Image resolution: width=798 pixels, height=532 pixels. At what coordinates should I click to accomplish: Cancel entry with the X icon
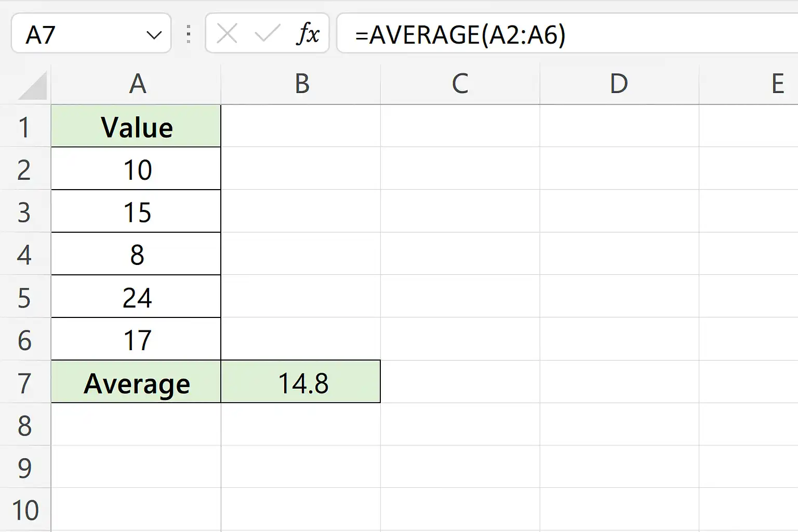coord(227,34)
